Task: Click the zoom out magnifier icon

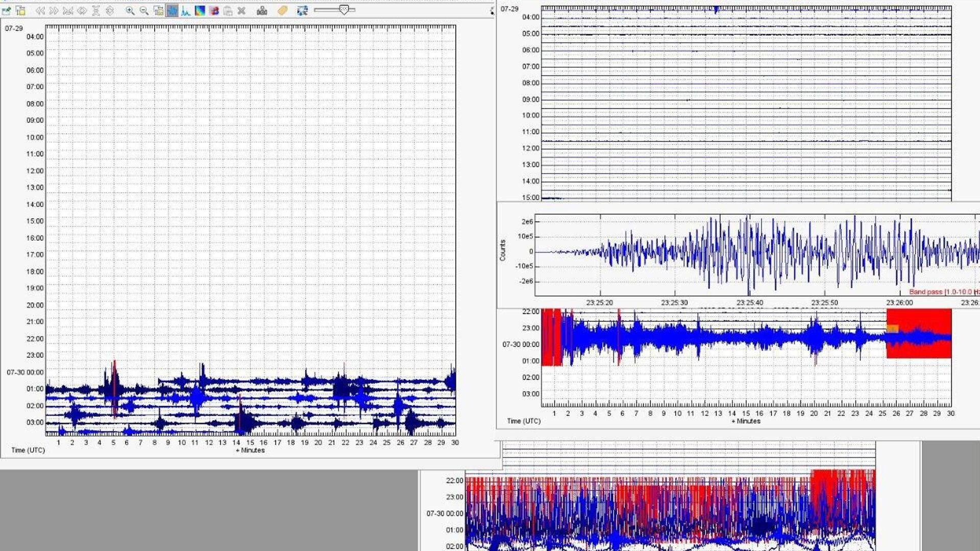Action: pyautogui.click(x=144, y=11)
